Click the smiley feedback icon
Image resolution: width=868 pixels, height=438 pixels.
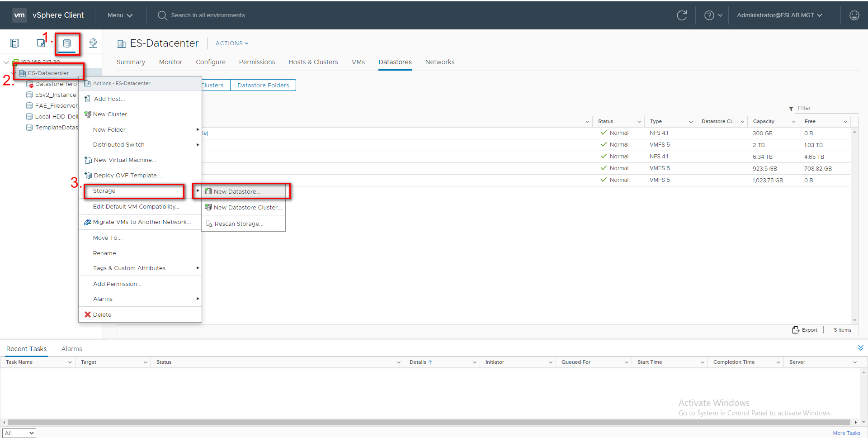click(854, 15)
